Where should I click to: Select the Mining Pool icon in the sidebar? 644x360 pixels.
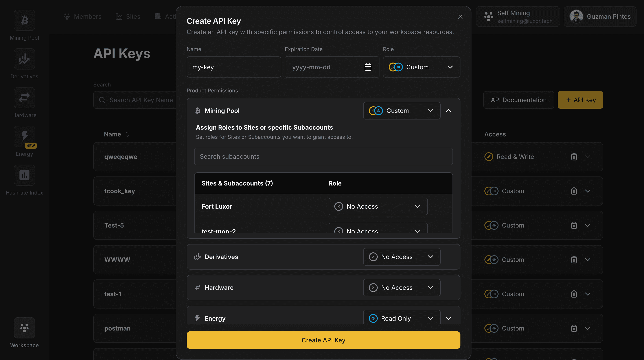click(x=24, y=20)
